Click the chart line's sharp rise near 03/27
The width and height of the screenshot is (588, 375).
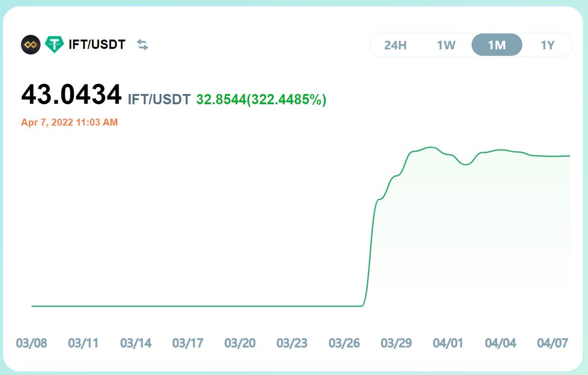(x=370, y=252)
